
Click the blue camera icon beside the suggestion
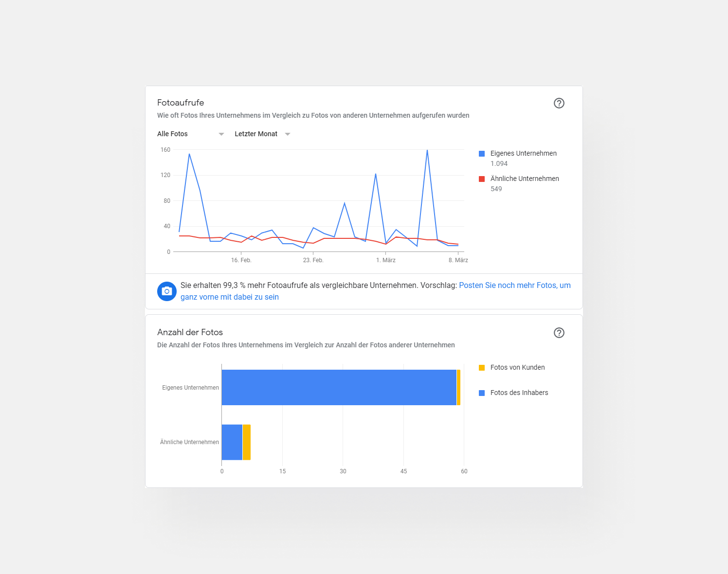coord(167,291)
